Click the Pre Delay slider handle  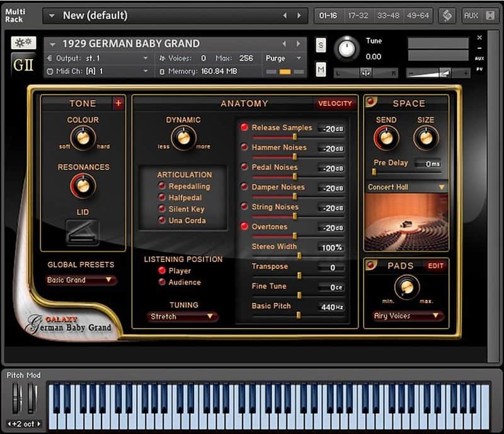[x=374, y=172]
